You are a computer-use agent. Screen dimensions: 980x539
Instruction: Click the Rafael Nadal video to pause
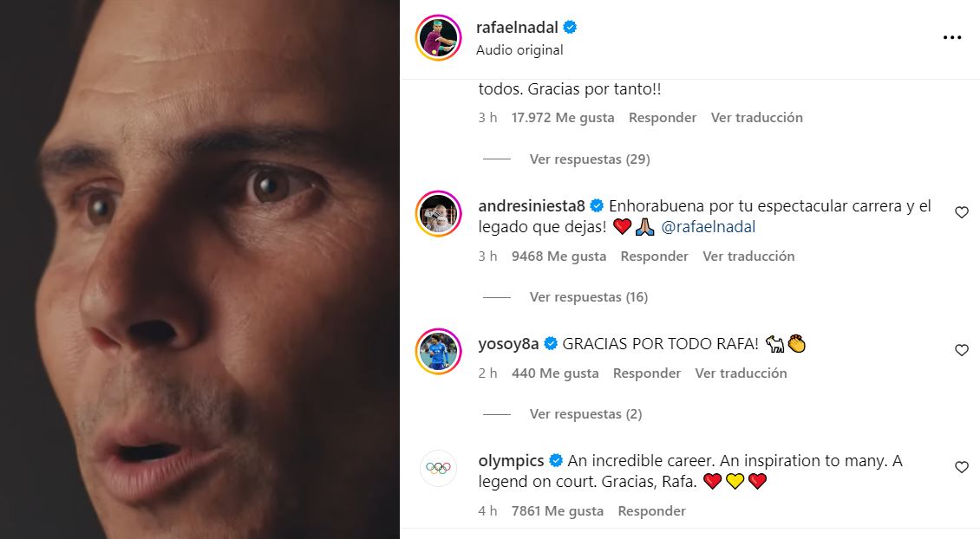(200, 269)
